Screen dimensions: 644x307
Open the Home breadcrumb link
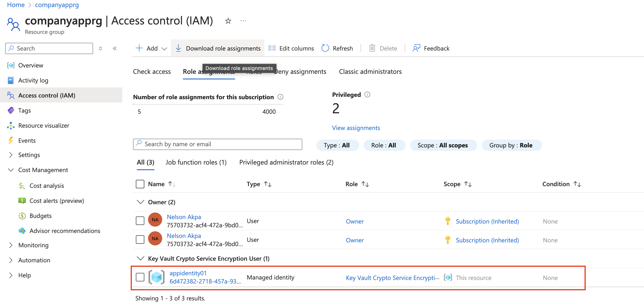pos(16,5)
